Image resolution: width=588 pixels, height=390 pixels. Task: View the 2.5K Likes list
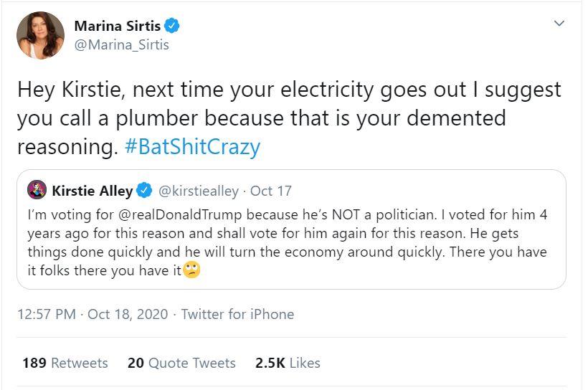(288, 363)
